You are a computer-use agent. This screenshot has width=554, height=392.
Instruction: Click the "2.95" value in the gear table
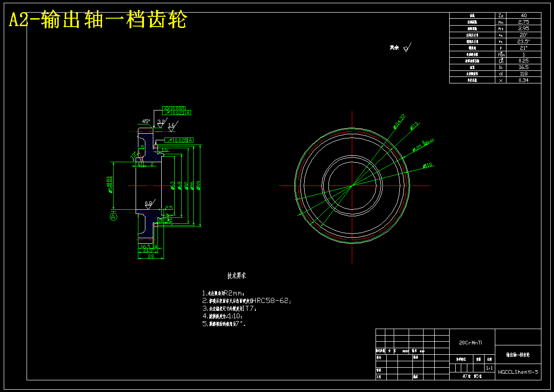(524, 28)
